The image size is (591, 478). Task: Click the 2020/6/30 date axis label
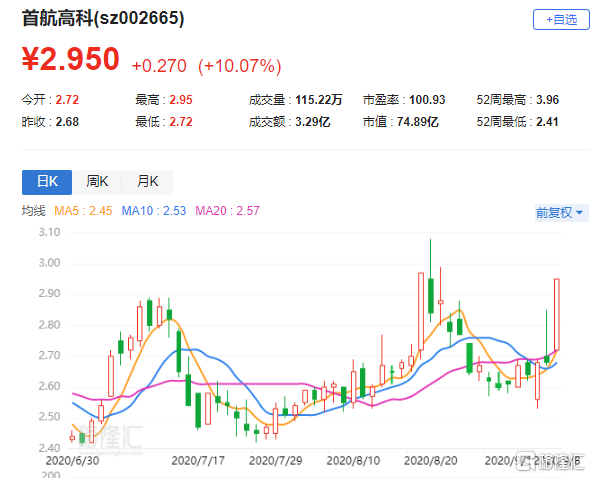[x=72, y=461]
